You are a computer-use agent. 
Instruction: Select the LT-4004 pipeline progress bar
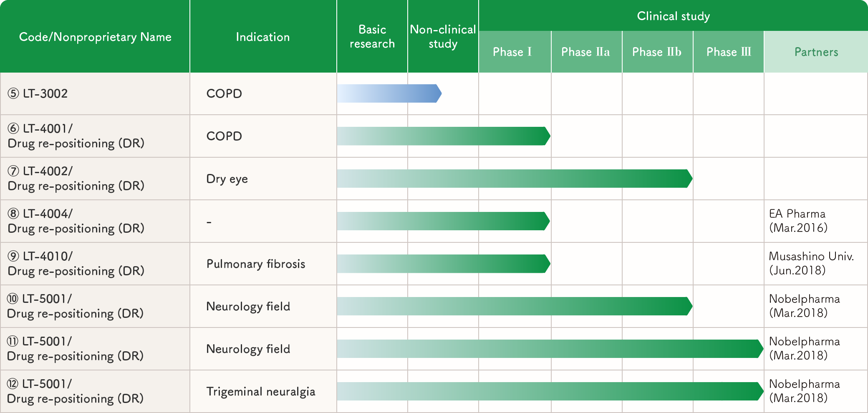click(x=444, y=221)
